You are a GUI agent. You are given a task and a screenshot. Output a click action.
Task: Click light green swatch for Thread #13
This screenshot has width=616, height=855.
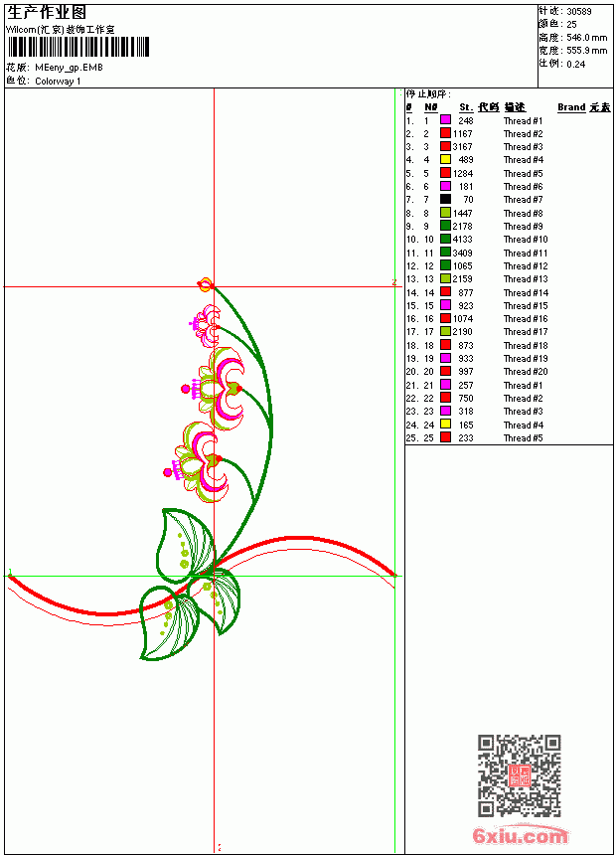445,278
